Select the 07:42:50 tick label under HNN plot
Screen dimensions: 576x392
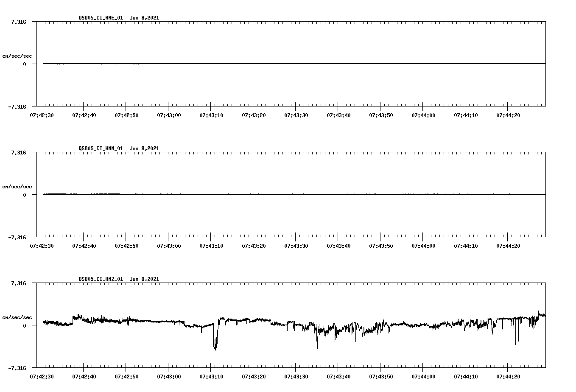126,246
